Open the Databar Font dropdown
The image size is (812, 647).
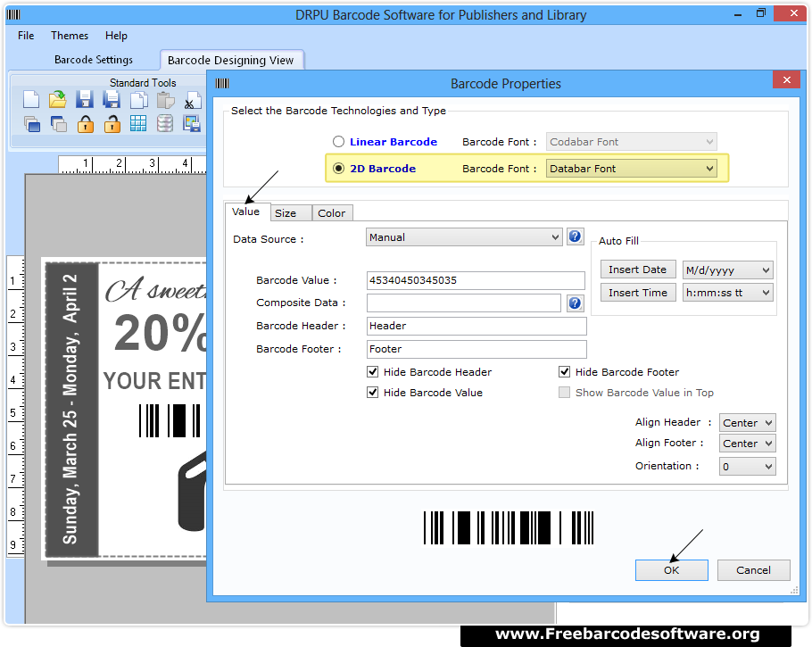coord(631,169)
